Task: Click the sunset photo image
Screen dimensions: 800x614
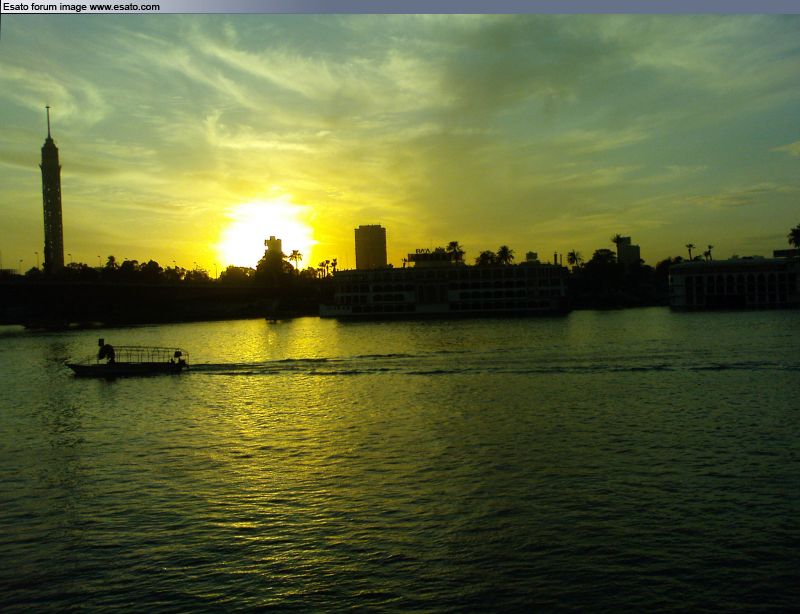Action: point(400,314)
